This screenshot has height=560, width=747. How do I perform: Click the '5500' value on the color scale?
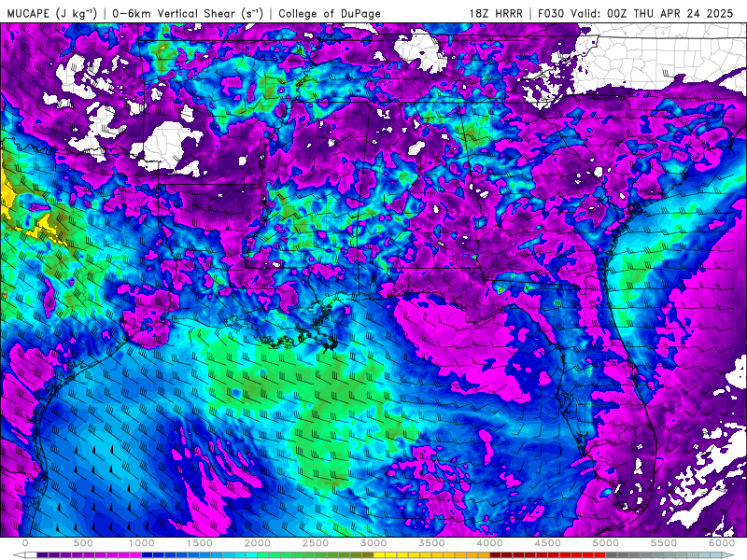(664, 543)
